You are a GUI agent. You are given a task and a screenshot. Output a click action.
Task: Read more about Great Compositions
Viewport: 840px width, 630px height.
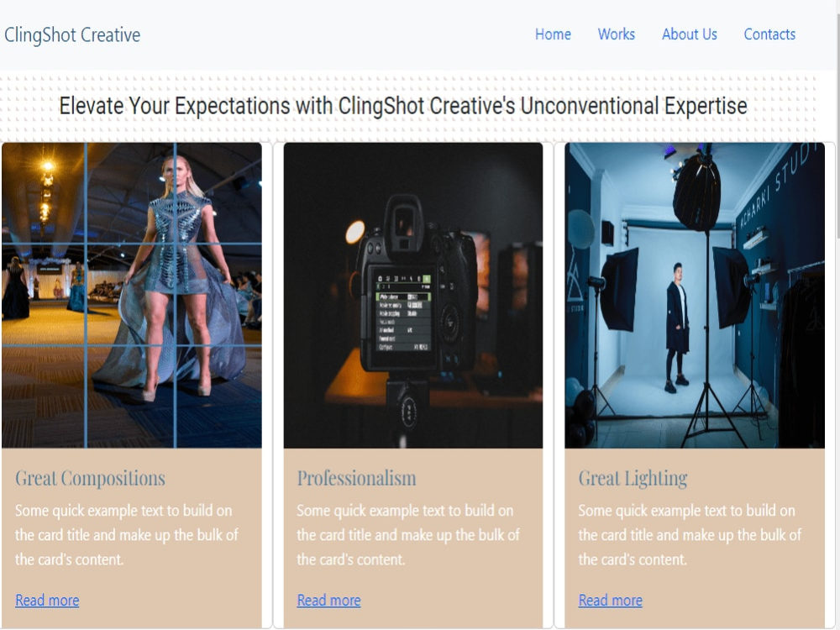47,600
